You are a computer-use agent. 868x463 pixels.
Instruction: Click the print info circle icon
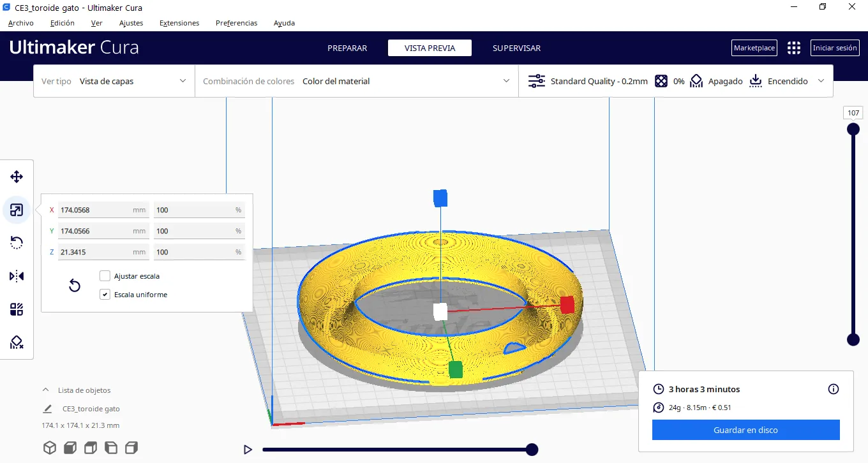(833, 389)
